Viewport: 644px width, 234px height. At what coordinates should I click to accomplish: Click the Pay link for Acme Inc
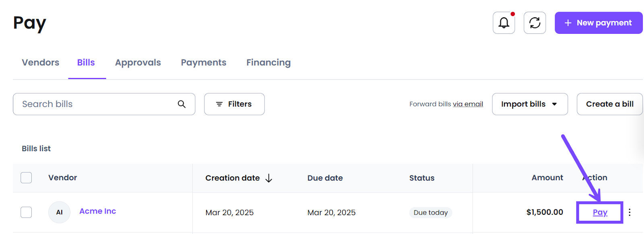click(x=600, y=212)
